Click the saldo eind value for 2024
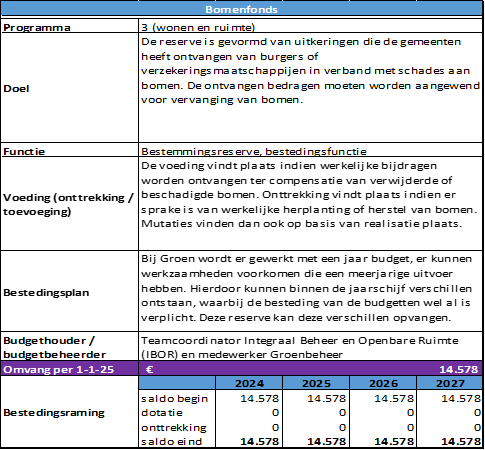The width and height of the screenshot is (485, 450). pos(260,442)
